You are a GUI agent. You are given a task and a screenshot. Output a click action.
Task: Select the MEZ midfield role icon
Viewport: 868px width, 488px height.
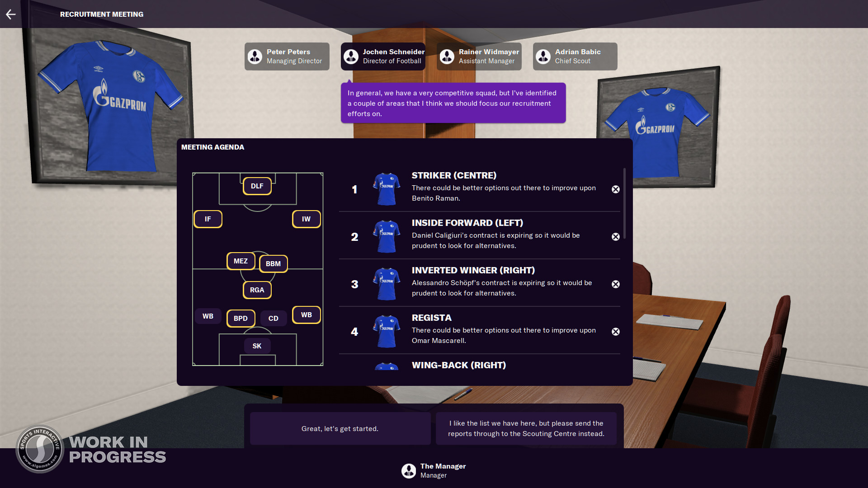(240, 260)
